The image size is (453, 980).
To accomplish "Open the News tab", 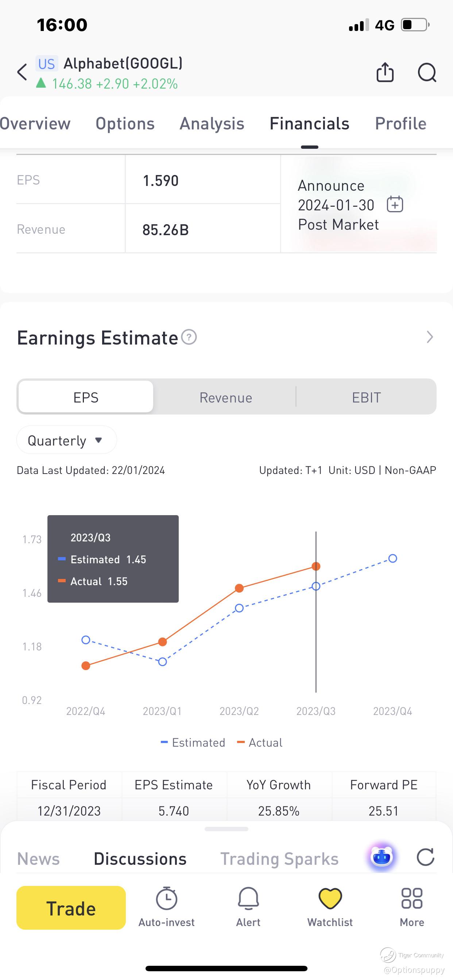I will pyautogui.click(x=38, y=859).
